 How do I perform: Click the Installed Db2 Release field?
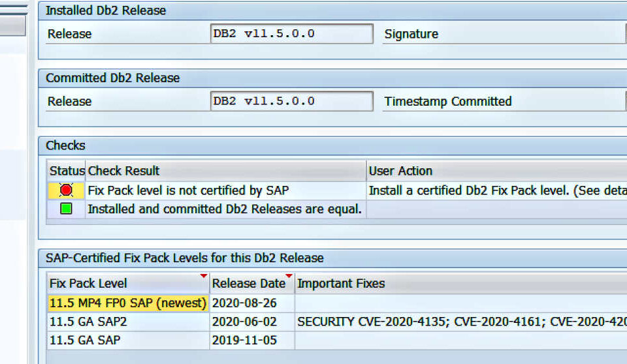291,33
